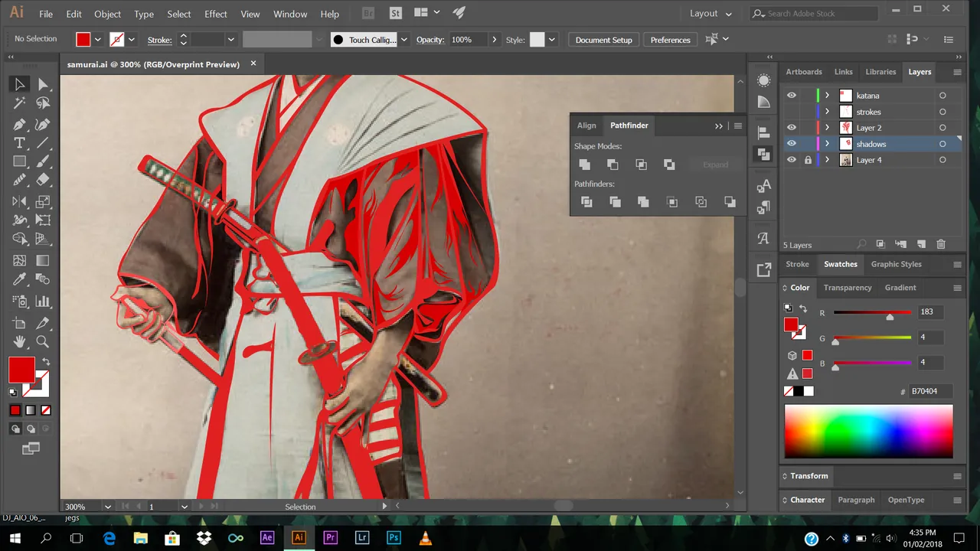Switch to the Align tab
Viewport: 980px width, 551px height.
[x=586, y=126]
